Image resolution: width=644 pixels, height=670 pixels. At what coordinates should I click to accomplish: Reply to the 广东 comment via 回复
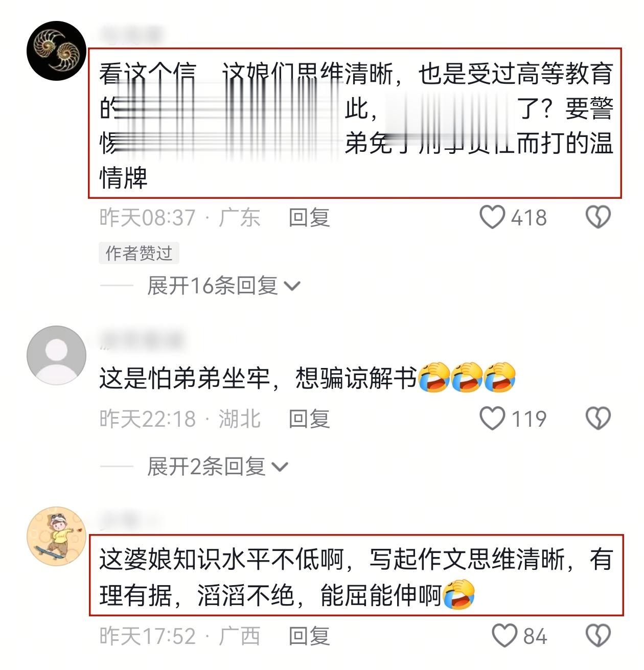[x=309, y=218]
